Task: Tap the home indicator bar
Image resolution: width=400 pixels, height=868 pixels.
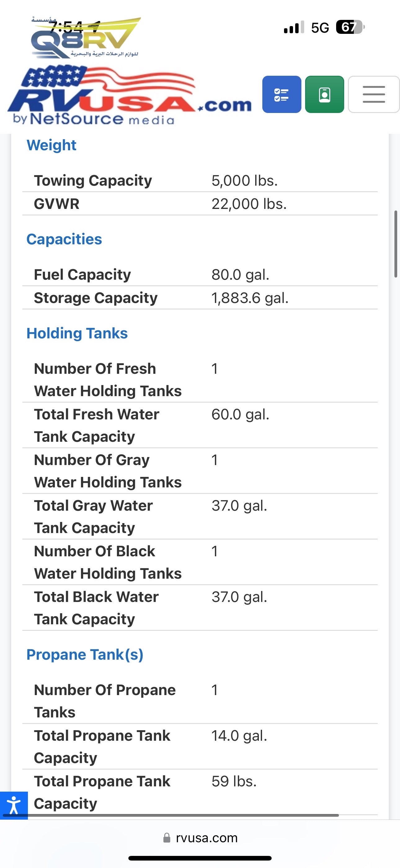Action: pos(200,858)
